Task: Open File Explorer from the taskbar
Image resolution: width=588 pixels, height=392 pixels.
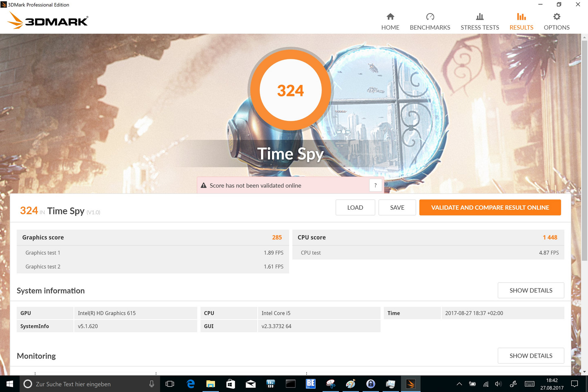Action: pos(211,384)
